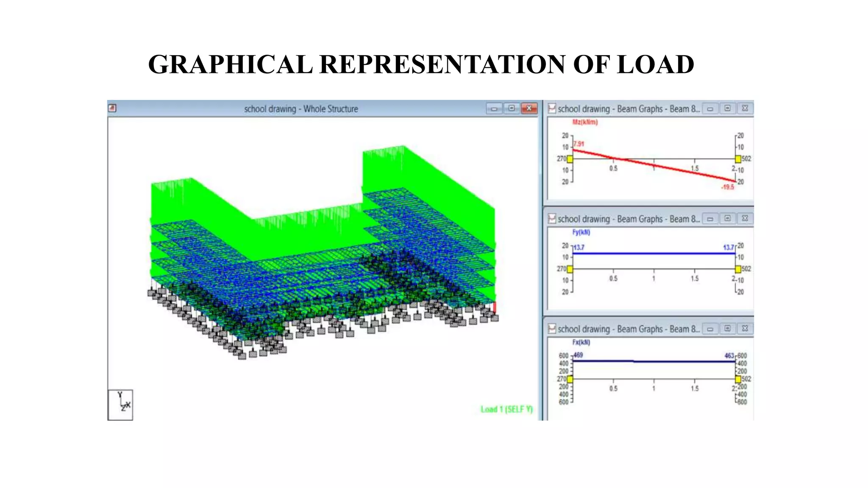
Task: Click the Whole Structure title bar text
Action: click(301, 109)
